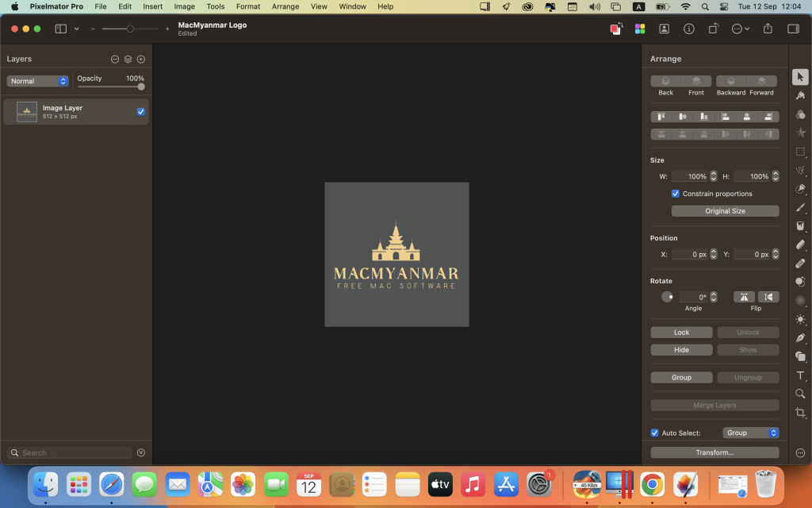
Task: Click the Group button
Action: (x=681, y=377)
